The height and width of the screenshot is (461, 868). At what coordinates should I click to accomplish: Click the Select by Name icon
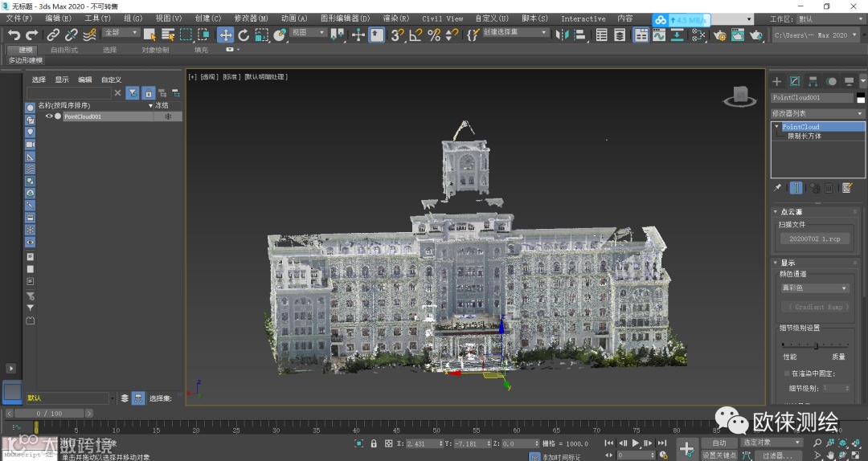pos(167,35)
